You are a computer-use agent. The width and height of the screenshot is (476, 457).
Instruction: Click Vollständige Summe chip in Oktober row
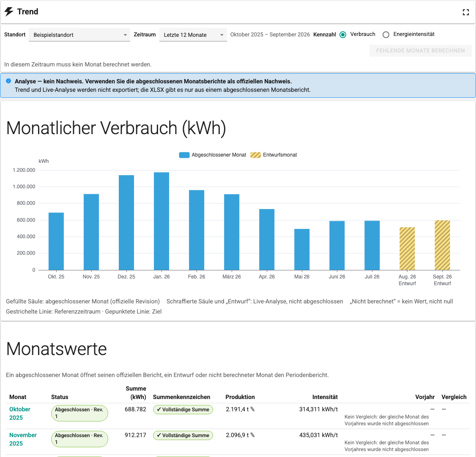click(x=183, y=410)
